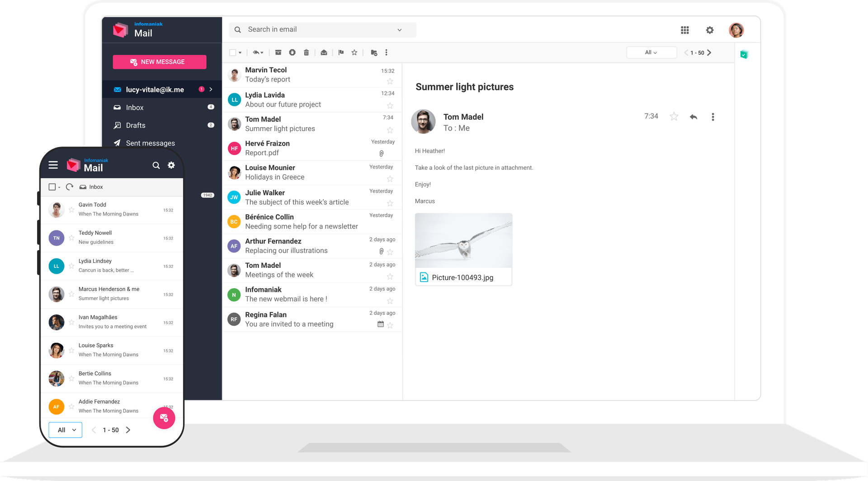The height and width of the screenshot is (481, 868).
Task: Tick phone inbox select-all checkbox
Action: point(52,187)
